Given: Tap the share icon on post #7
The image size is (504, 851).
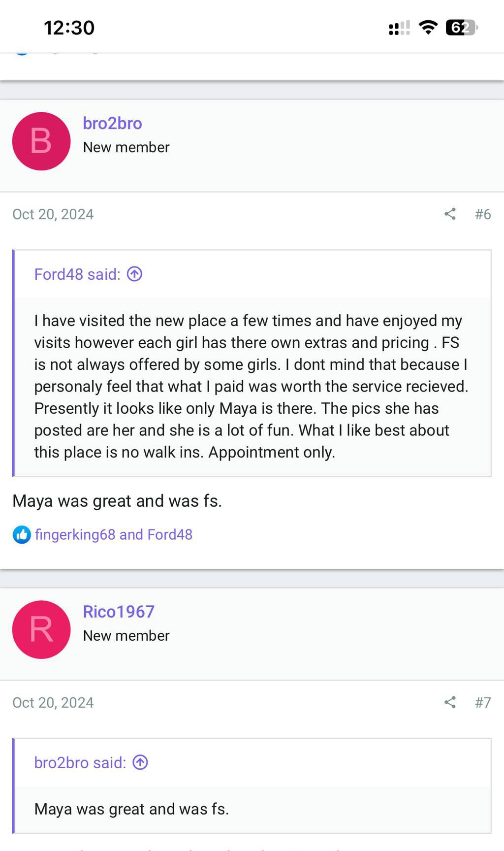Looking at the screenshot, I should click(x=450, y=702).
